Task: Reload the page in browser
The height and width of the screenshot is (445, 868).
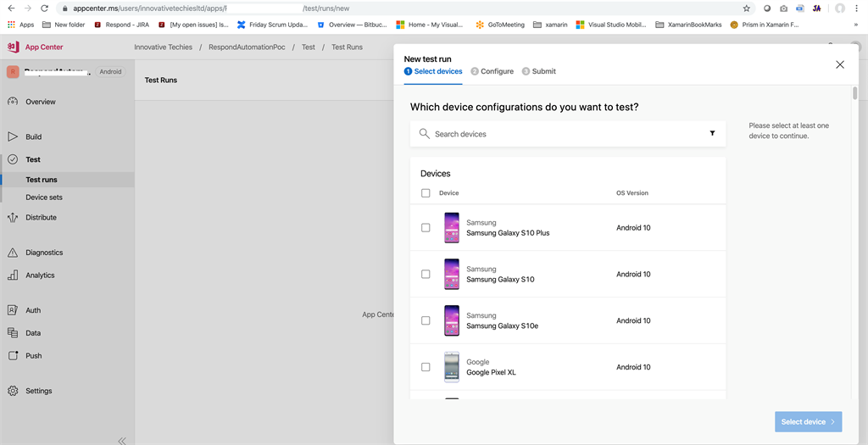Action: tap(45, 8)
